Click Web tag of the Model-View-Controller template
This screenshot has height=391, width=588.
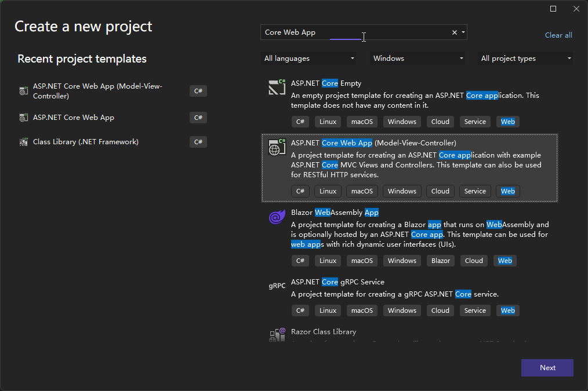point(508,191)
